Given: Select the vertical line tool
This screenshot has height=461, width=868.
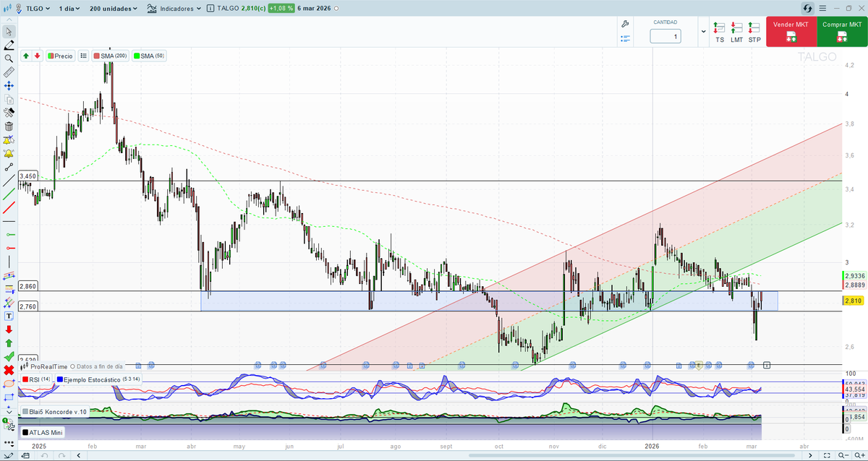Looking at the screenshot, I should pos(9,262).
